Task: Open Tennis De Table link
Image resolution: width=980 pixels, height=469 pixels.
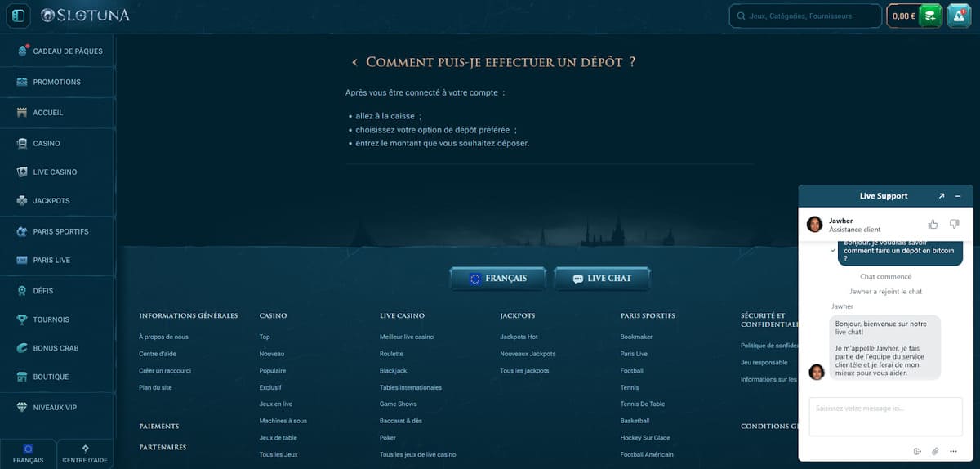Action: tap(643, 404)
